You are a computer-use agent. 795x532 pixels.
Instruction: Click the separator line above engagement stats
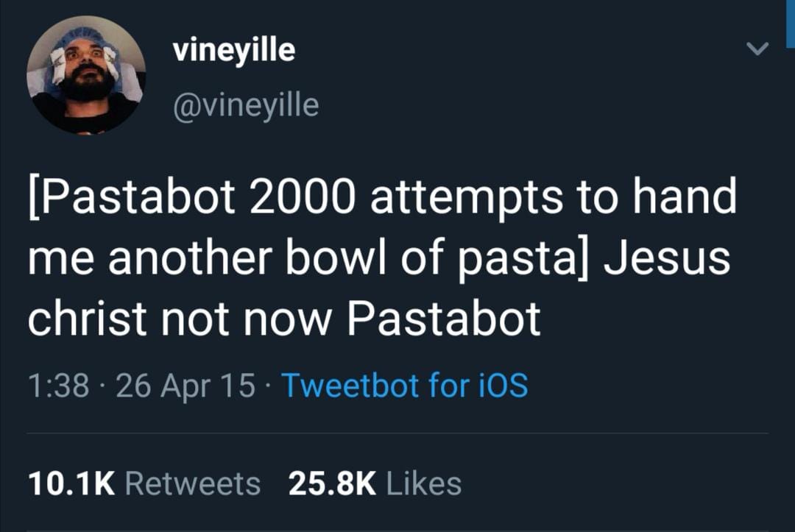point(397,433)
